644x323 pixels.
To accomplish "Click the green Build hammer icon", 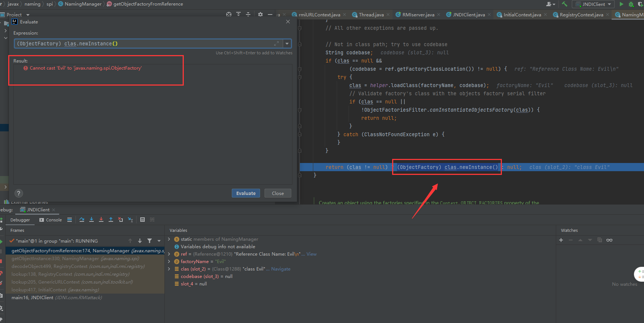I will click(565, 4).
